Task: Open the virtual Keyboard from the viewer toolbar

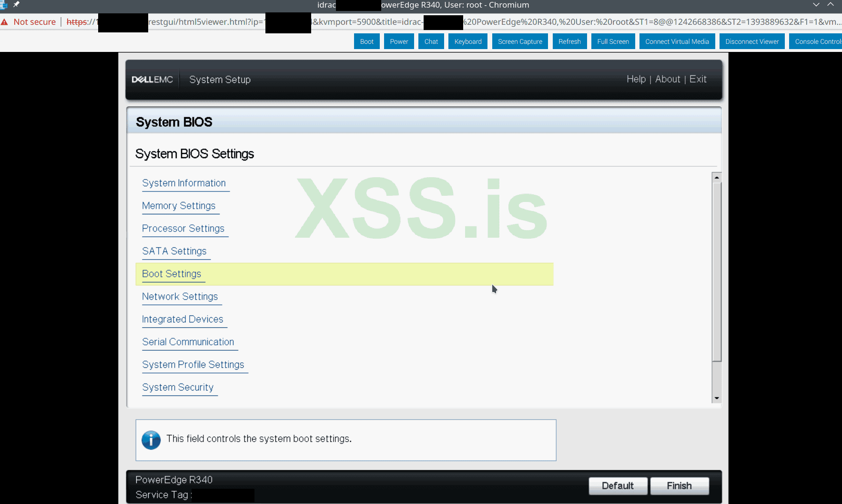Action: 467,41
